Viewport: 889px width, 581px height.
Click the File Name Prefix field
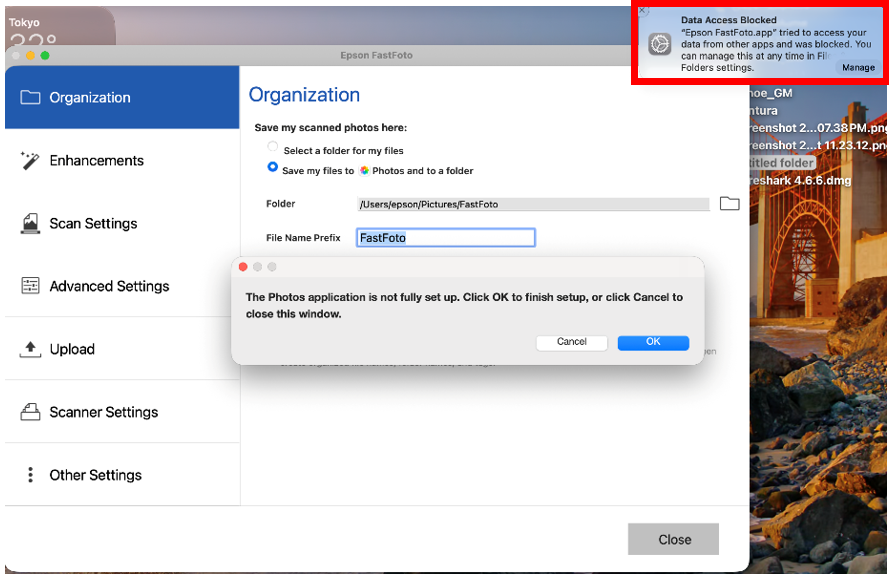point(446,238)
